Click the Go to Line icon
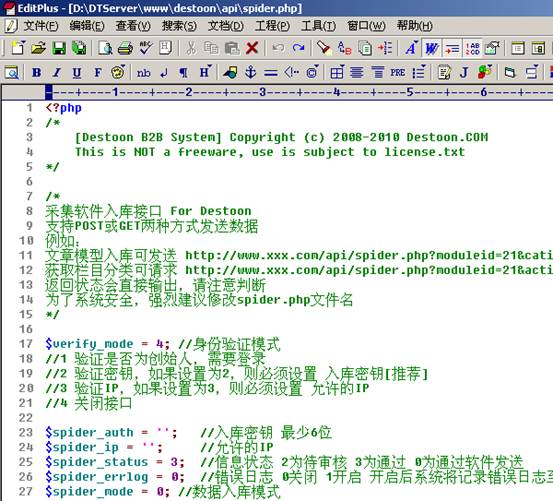 pyautogui.click(x=385, y=48)
